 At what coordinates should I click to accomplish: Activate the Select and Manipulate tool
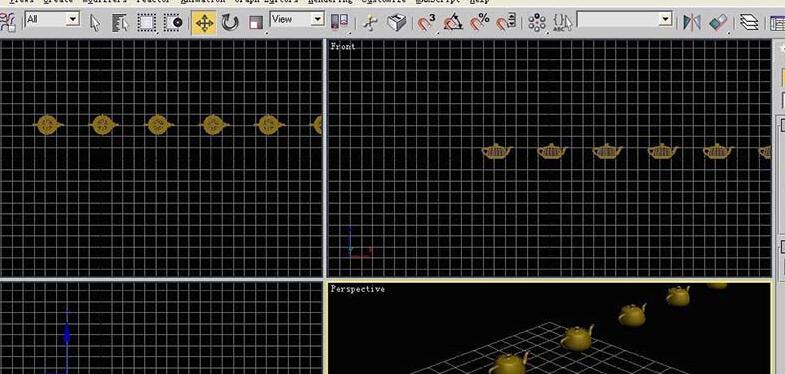[370, 23]
